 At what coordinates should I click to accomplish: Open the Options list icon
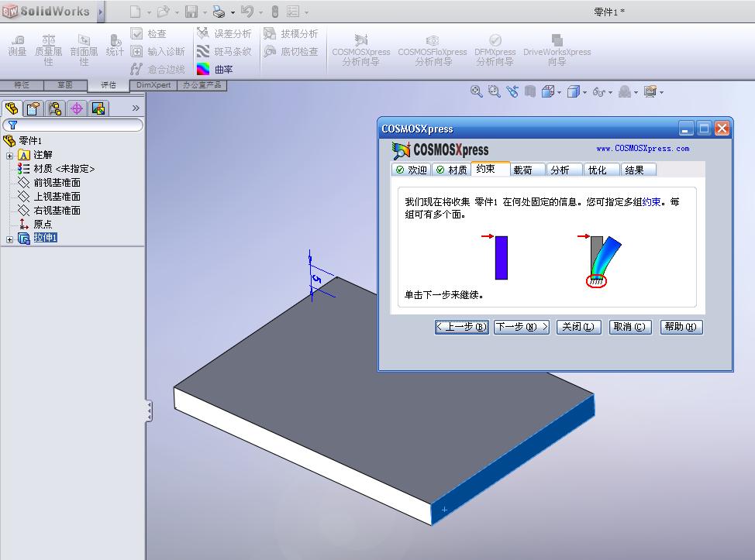[x=293, y=12]
